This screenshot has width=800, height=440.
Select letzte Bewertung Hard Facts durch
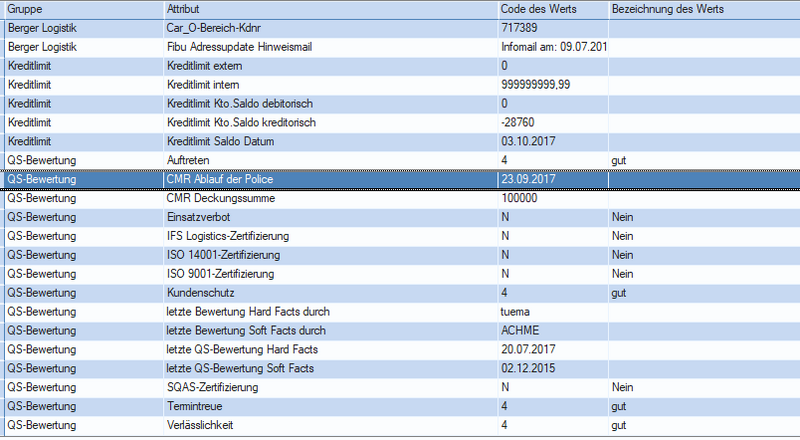pyautogui.click(x=248, y=311)
